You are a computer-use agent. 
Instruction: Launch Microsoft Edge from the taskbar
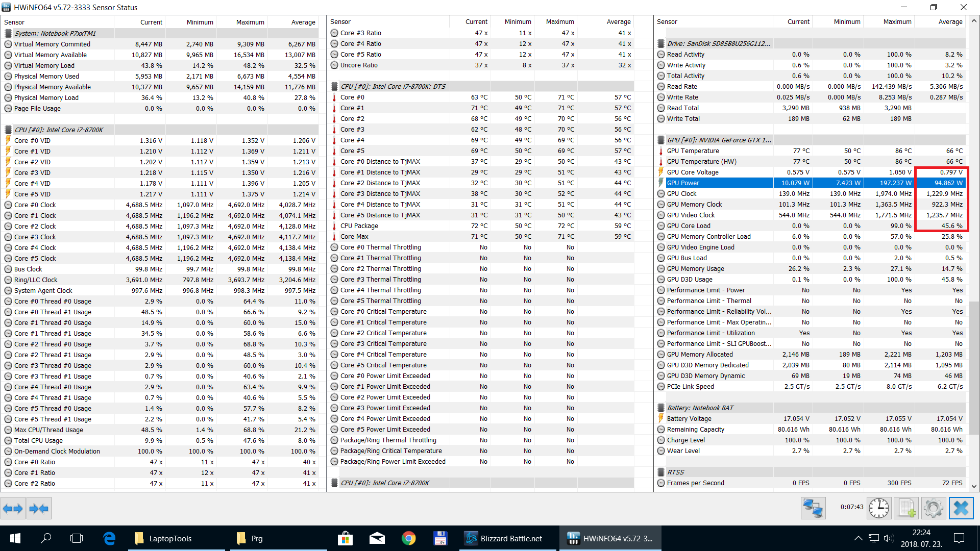[109, 538]
